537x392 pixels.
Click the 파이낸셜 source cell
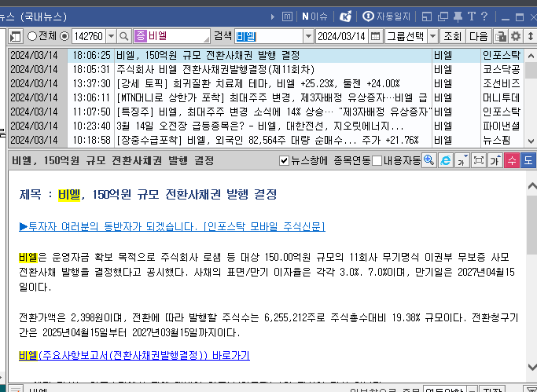click(x=502, y=126)
